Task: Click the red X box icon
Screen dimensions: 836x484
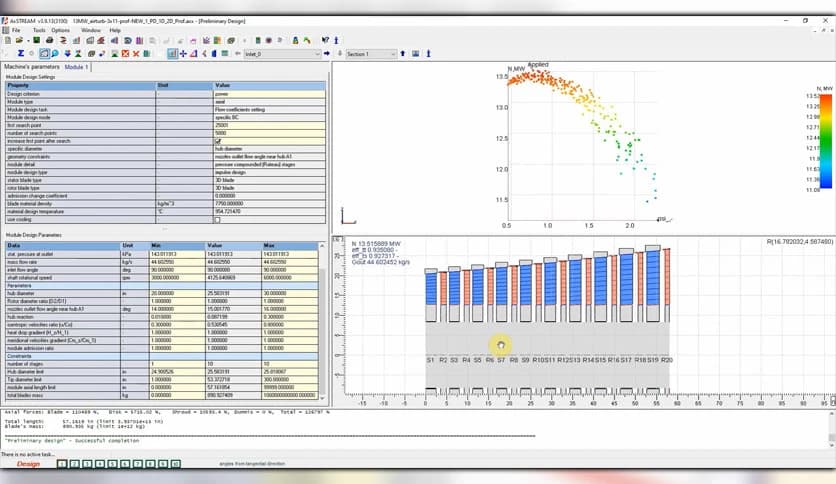Action: pos(125,54)
